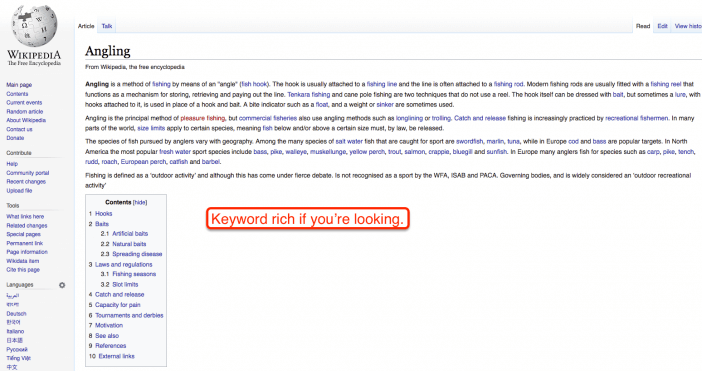702x371 pixels.
Task: Click the Wikipedia globe logo
Action: 34,26
